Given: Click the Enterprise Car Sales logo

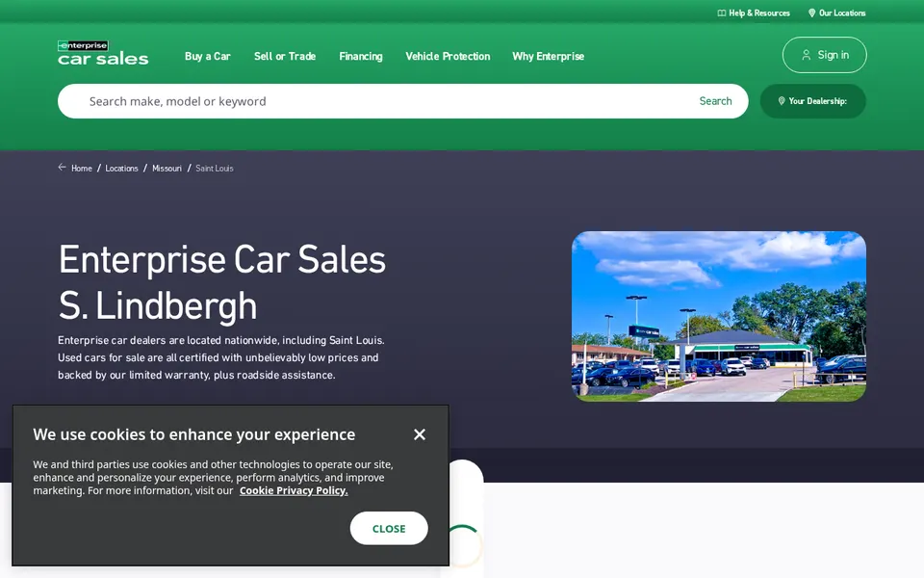Looking at the screenshot, I should [x=103, y=52].
